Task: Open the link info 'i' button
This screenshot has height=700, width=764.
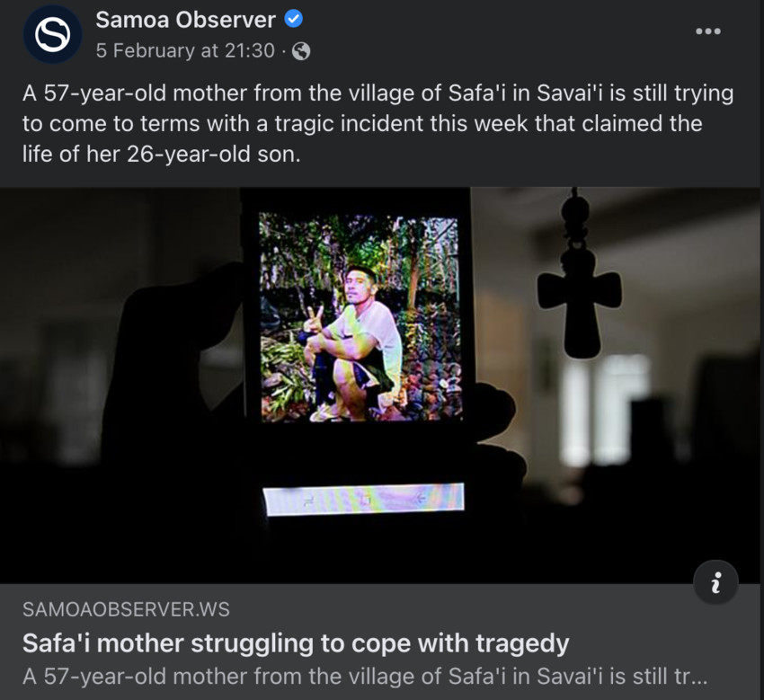Action: pyautogui.click(x=715, y=582)
